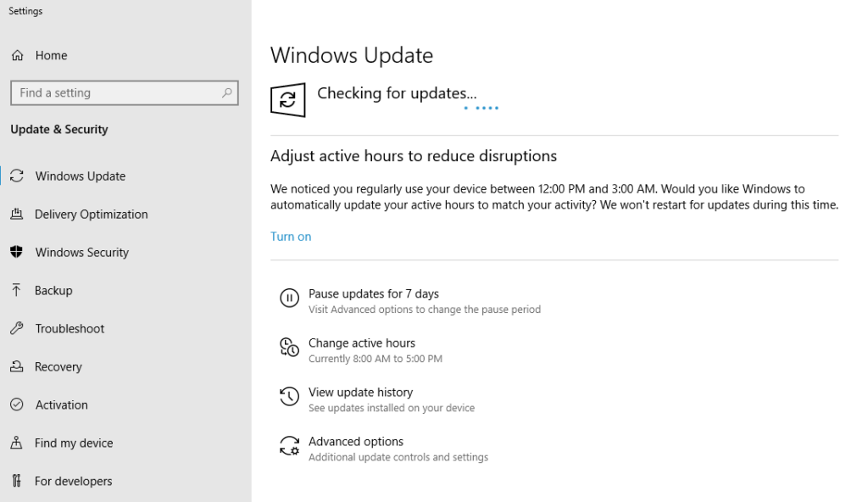Click the For developers icon
868x502 pixels.
[17, 481]
